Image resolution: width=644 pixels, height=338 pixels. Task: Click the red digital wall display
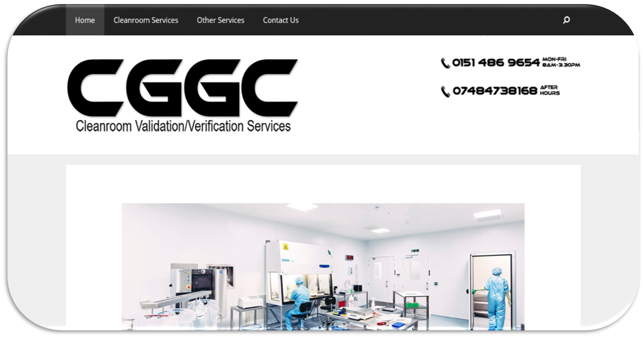coord(350,258)
